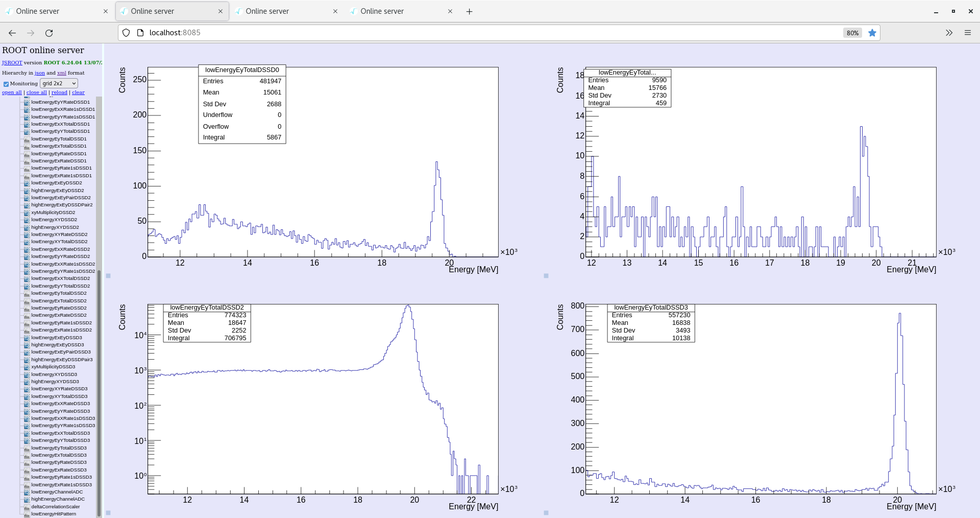Click the localhost:8085 address bar
This screenshot has height=518, width=980.
459,33
